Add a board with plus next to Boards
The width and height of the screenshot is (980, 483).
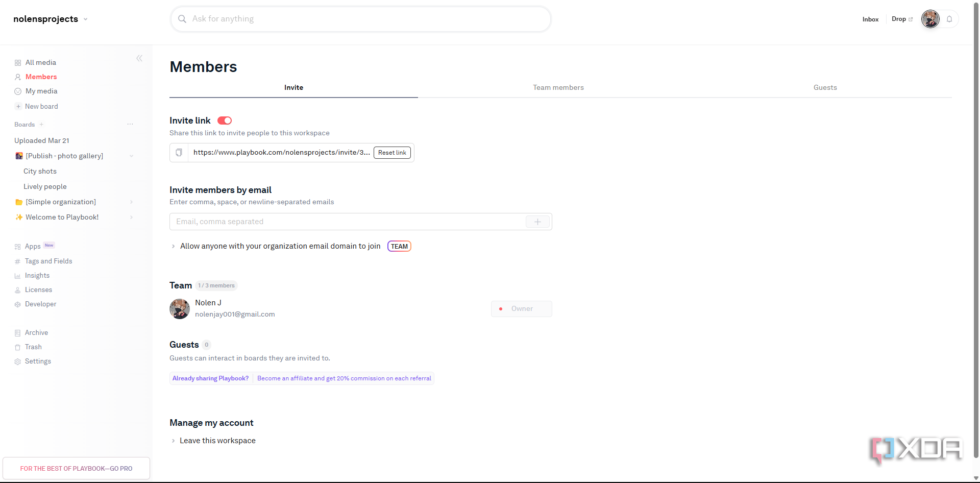tap(41, 125)
